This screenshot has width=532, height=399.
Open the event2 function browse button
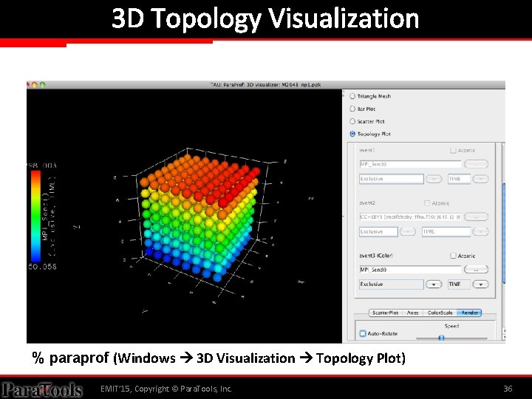pyautogui.click(x=476, y=216)
